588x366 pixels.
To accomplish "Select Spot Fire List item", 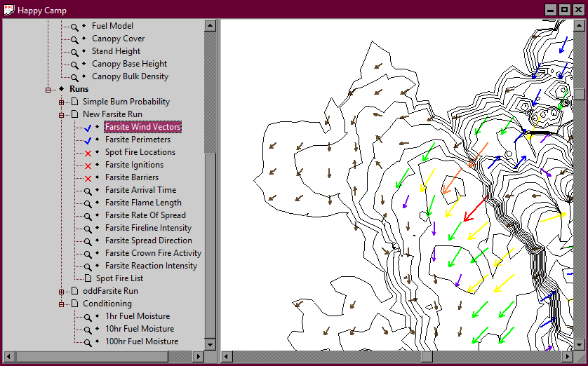I will (119, 278).
